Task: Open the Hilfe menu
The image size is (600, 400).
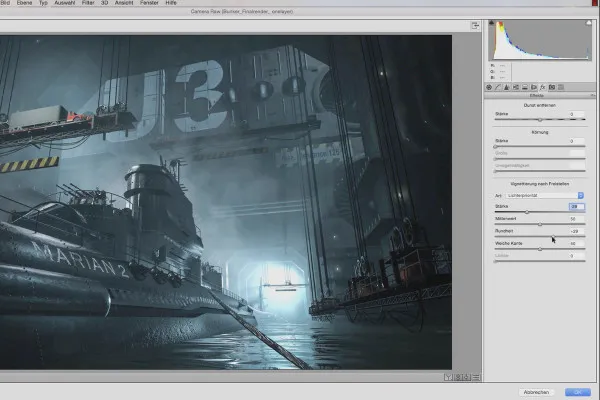Action: click(x=171, y=3)
